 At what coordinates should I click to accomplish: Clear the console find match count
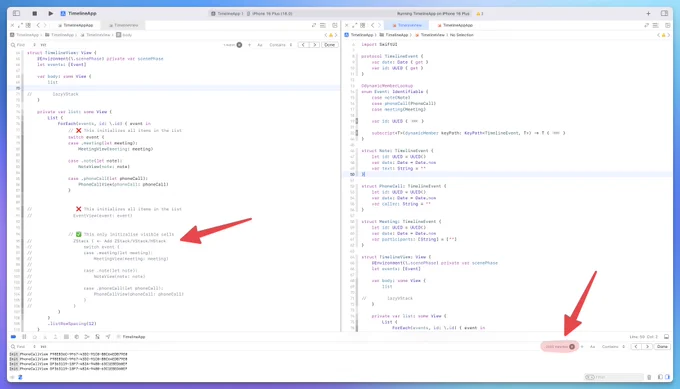coord(572,347)
